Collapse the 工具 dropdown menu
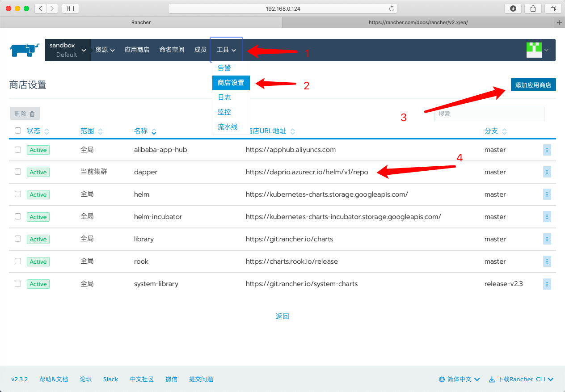Screen dimensions: 565x392 [x=227, y=50]
